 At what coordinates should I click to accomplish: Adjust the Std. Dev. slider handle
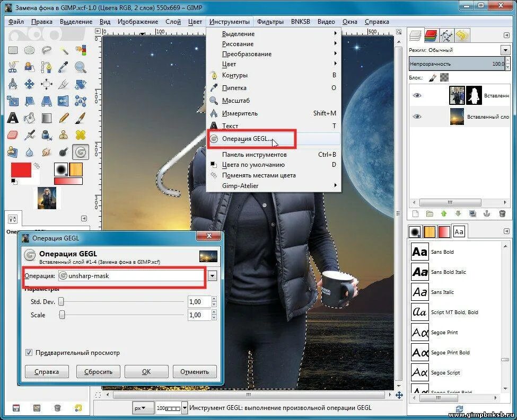click(62, 301)
